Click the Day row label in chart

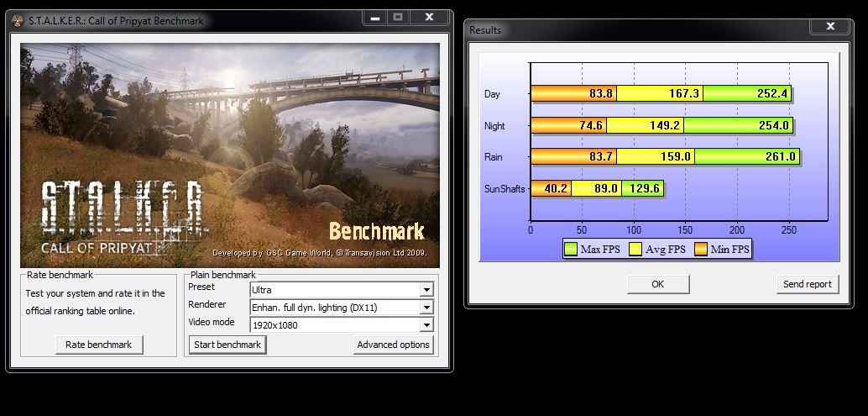492,94
